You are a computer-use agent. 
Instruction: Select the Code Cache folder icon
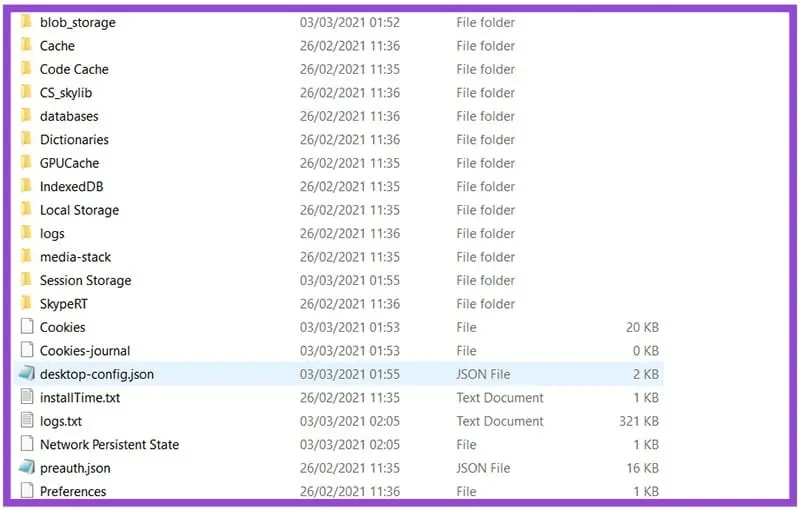click(x=27, y=69)
